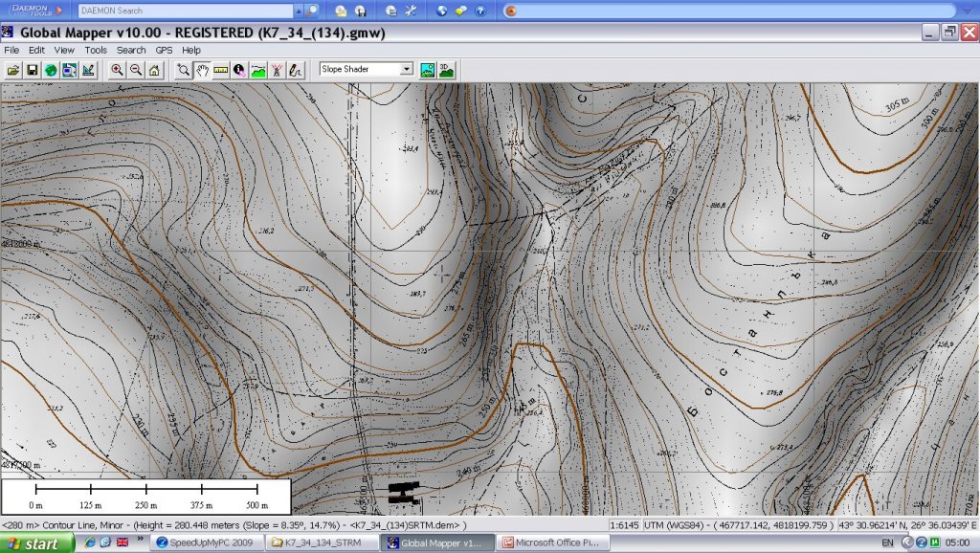Select the Measure ruler tool
The image size is (980, 553).
[220, 70]
